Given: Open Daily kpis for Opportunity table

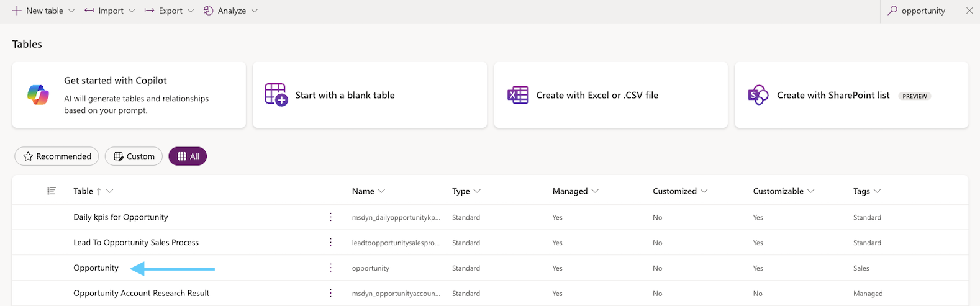Looking at the screenshot, I should coord(120,217).
